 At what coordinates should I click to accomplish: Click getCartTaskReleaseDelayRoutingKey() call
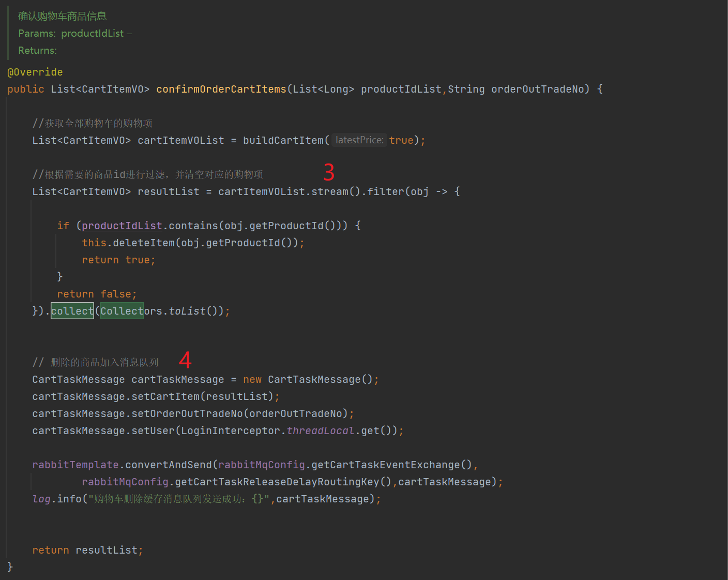pos(283,482)
